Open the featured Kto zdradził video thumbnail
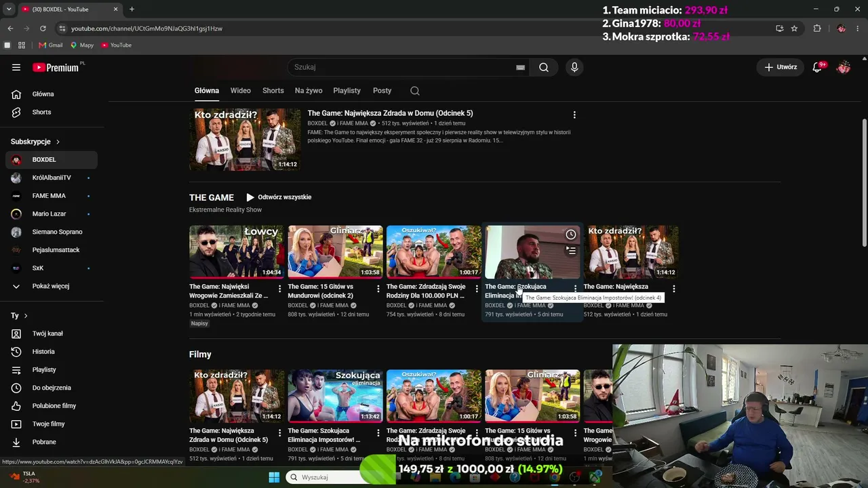 tap(245, 140)
